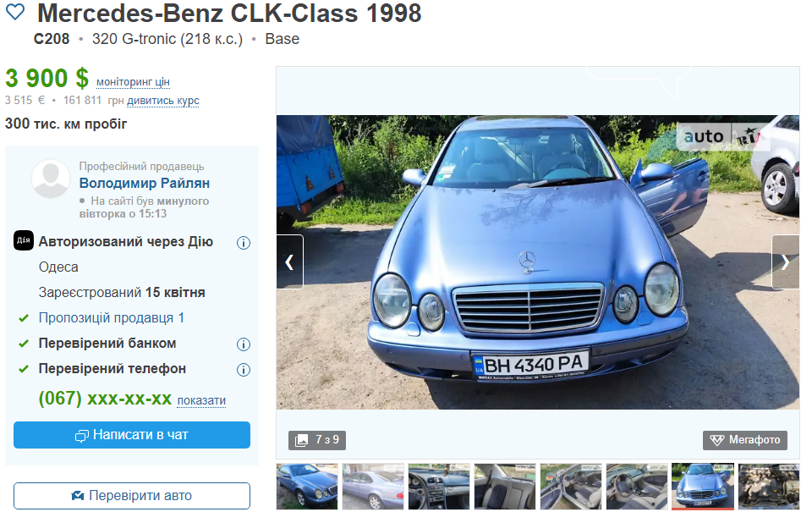
Task: Select the first car side-view thumbnail
Action: 307,487
